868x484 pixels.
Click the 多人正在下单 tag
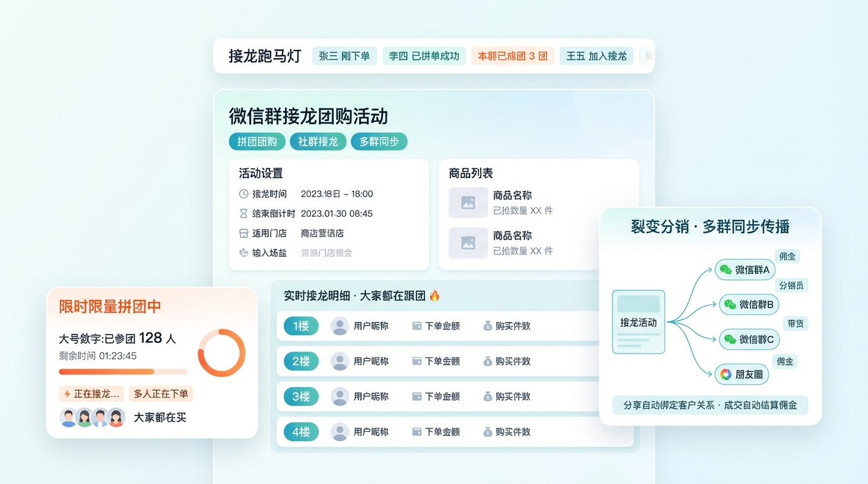pyautogui.click(x=161, y=395)
